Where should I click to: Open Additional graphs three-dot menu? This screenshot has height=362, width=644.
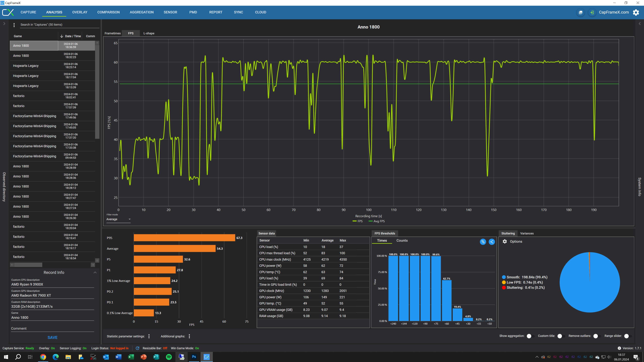(x=189, y=336)
